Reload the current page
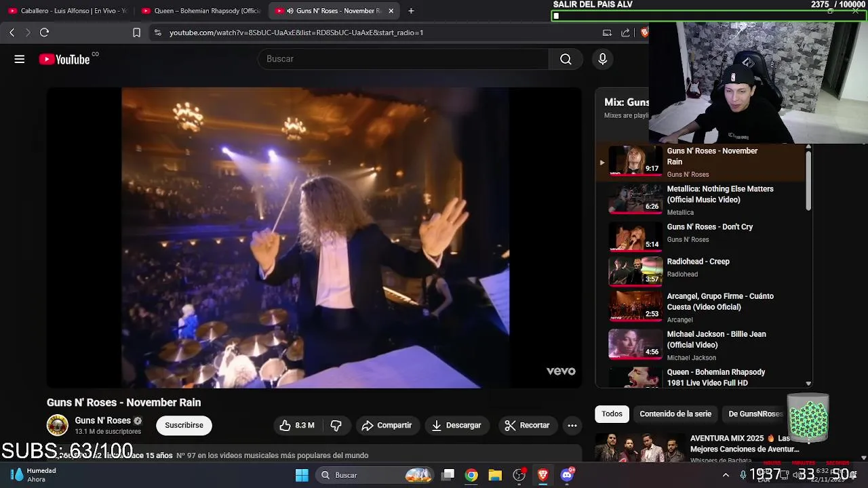868x488 pixels. (45, 33)
